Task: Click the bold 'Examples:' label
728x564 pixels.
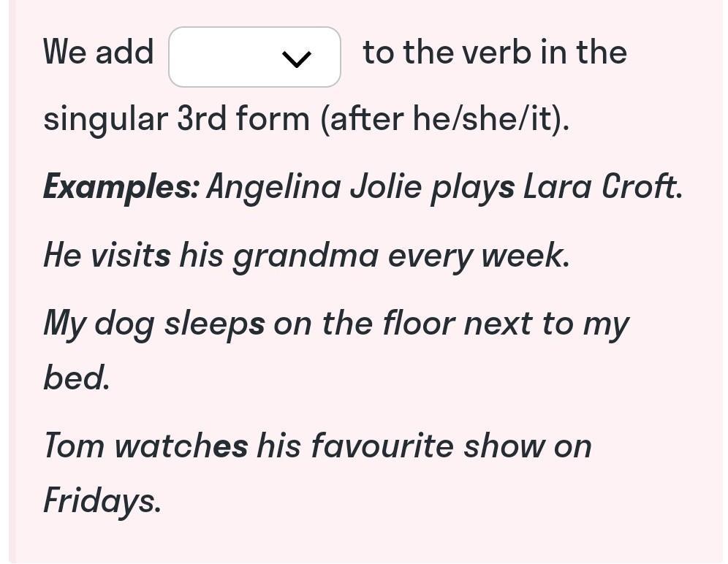Action: tap(121, 188)
